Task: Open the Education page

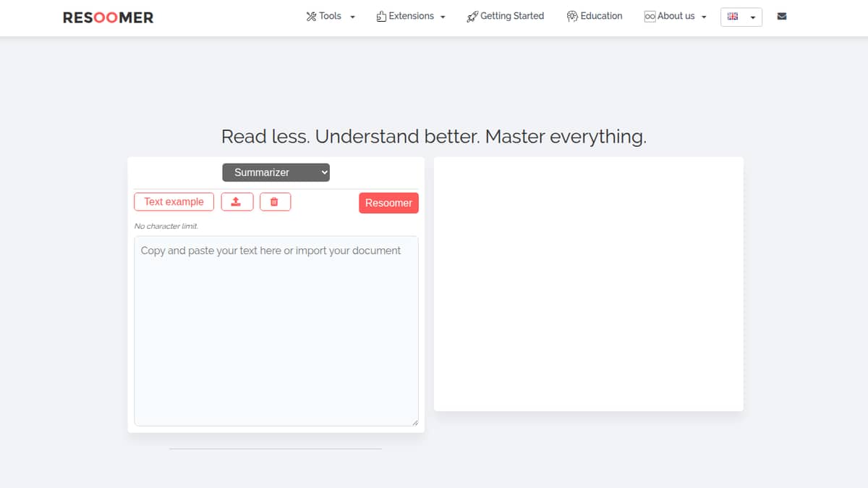Action: 595,16
